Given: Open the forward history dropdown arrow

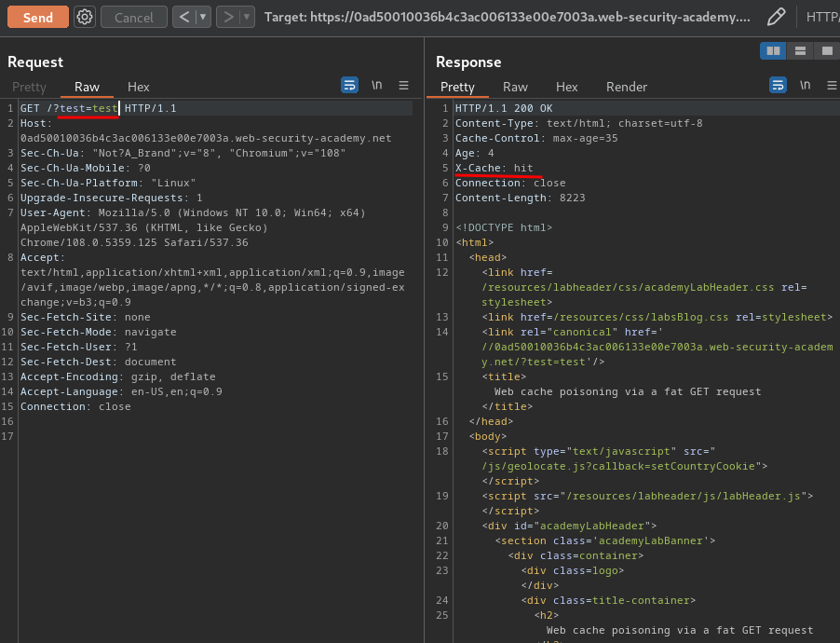Looking at the screenshot, I should point(247,17).
